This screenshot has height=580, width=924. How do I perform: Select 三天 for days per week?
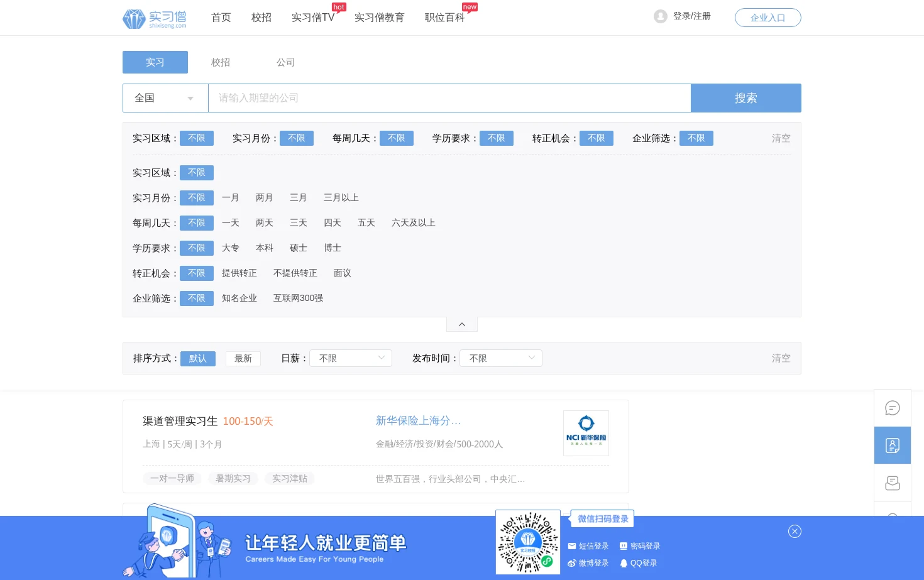click(299, 223)
